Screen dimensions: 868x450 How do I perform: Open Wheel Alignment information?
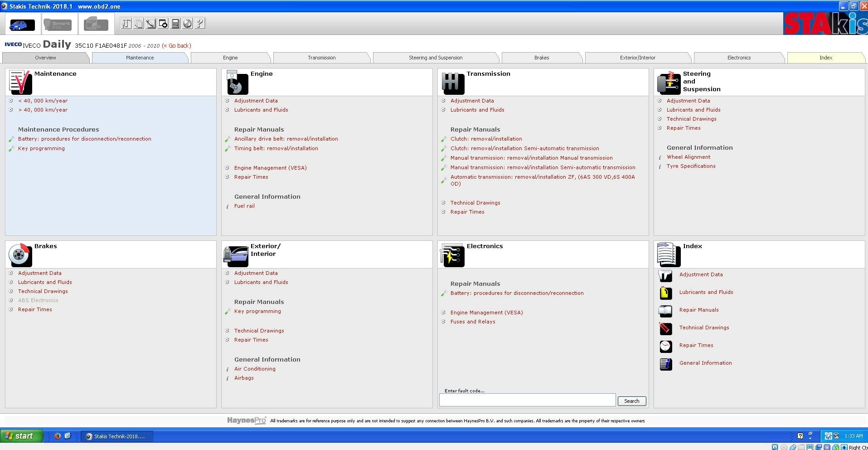tap(689, 157)
